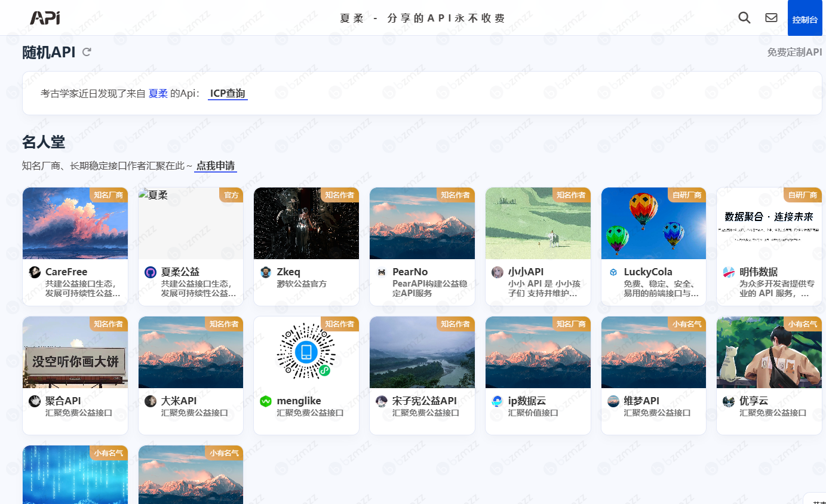The image size is (826, 504).
Task: Click the CareFree card title
Action: (66, 272)
